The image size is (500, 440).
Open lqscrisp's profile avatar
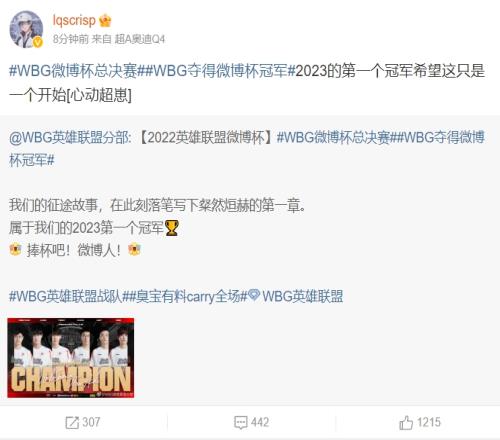point(26,29)
